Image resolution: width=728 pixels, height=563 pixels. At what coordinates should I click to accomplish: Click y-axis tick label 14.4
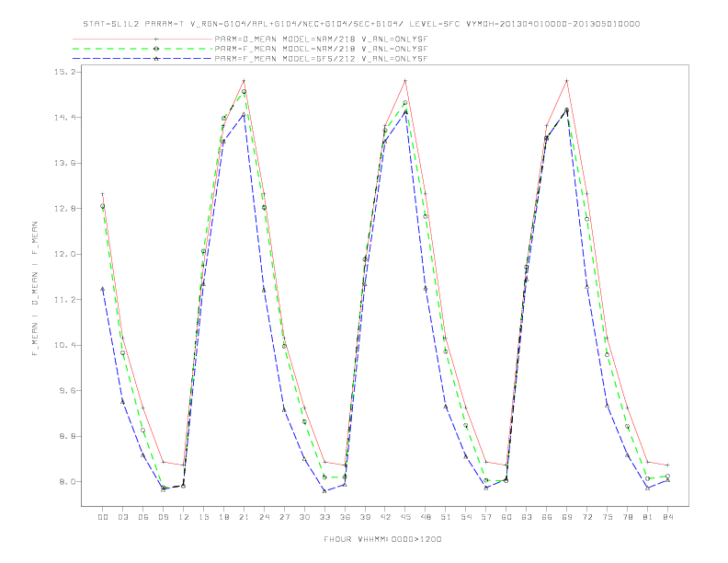coord(64,118)
